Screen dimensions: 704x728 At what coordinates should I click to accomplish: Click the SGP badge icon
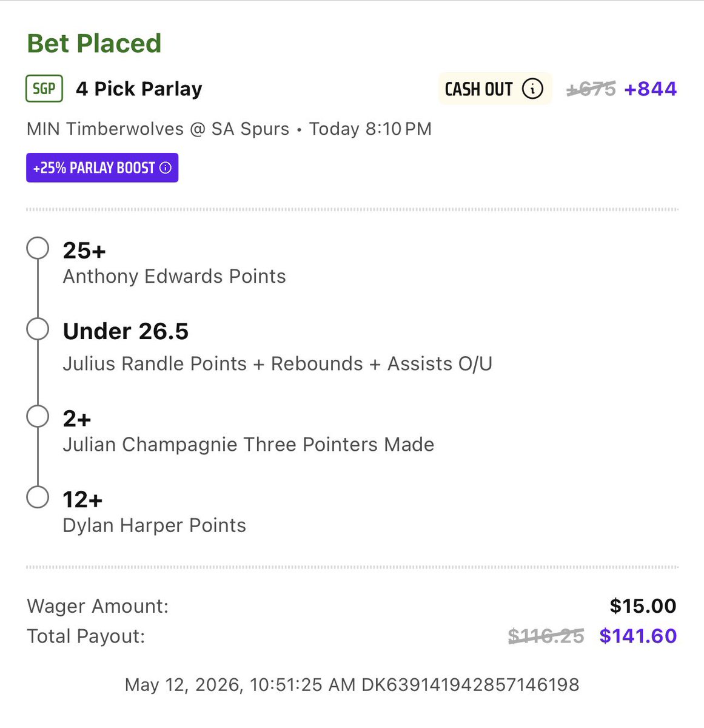pos(44,89)
